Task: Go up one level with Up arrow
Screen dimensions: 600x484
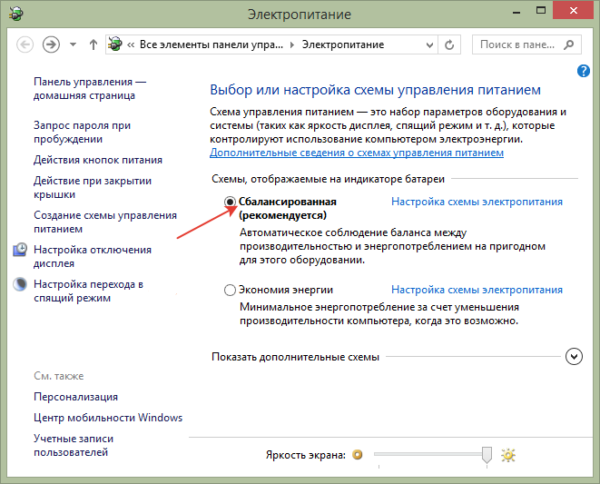Action: (93, 45)
